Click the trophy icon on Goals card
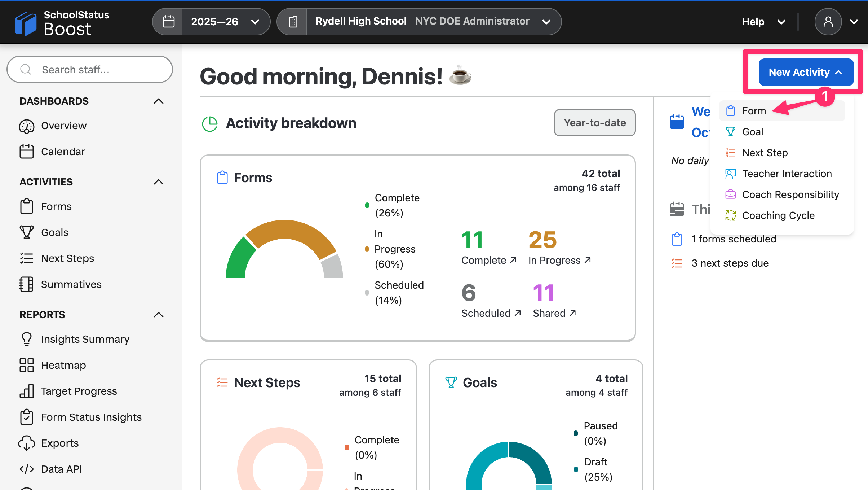868x490 pixels. click(451, 382)
